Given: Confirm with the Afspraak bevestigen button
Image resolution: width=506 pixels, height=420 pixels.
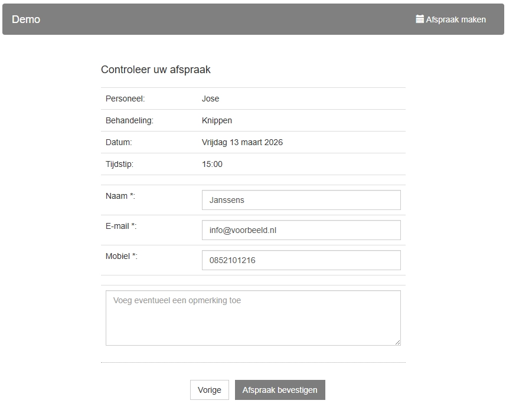Looking at the screenshot, I should click(280, 390).
